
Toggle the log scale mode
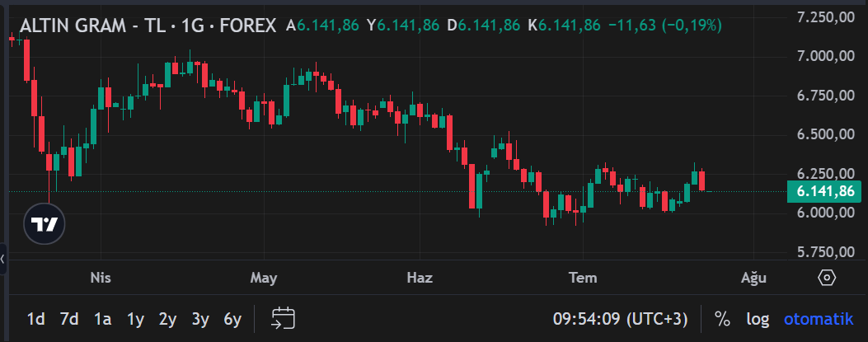pyautogui.click(x=758, y=319)
